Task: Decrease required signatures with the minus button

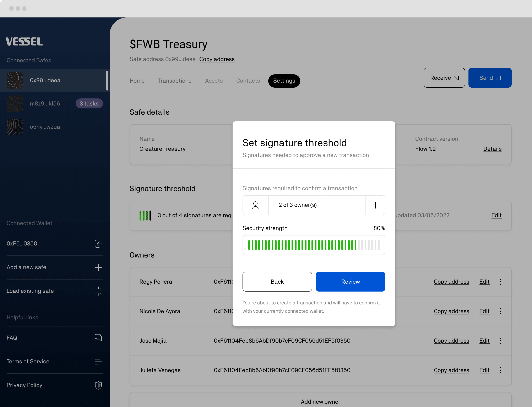Action: (x=356, y=205)
